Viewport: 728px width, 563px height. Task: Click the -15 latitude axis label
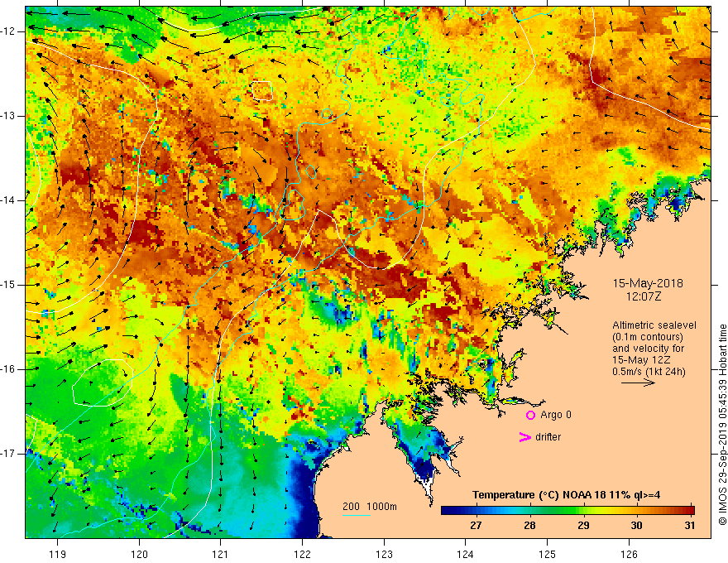(8, 285)
